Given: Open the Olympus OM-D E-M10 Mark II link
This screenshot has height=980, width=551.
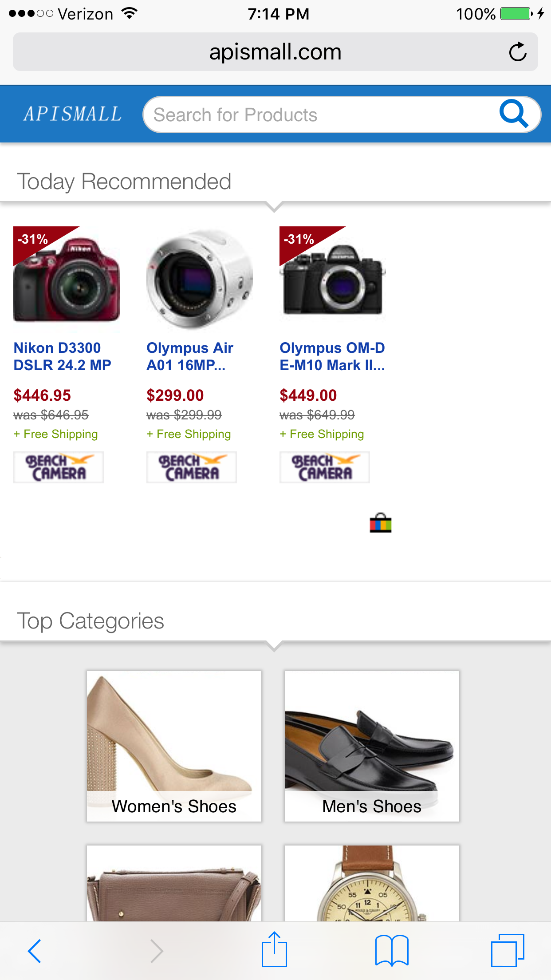Looking at the screenshot, I should tap(332, 356).
